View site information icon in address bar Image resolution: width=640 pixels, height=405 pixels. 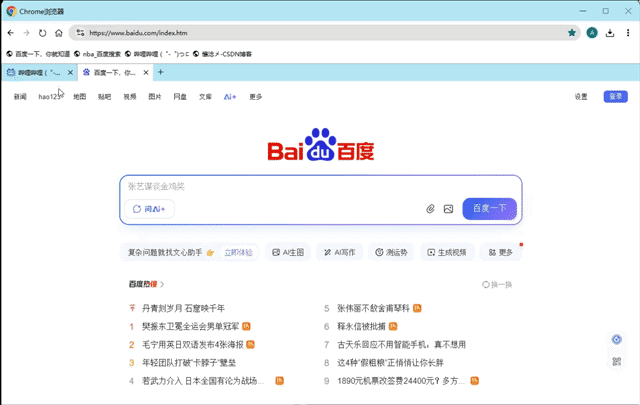pyautogui.click(x=80, y=33)
